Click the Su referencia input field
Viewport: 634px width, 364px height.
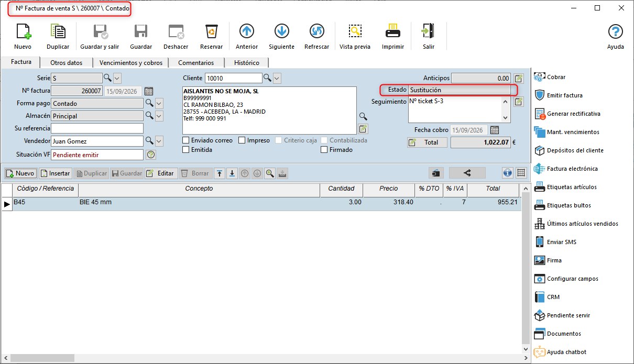[97, 128]
